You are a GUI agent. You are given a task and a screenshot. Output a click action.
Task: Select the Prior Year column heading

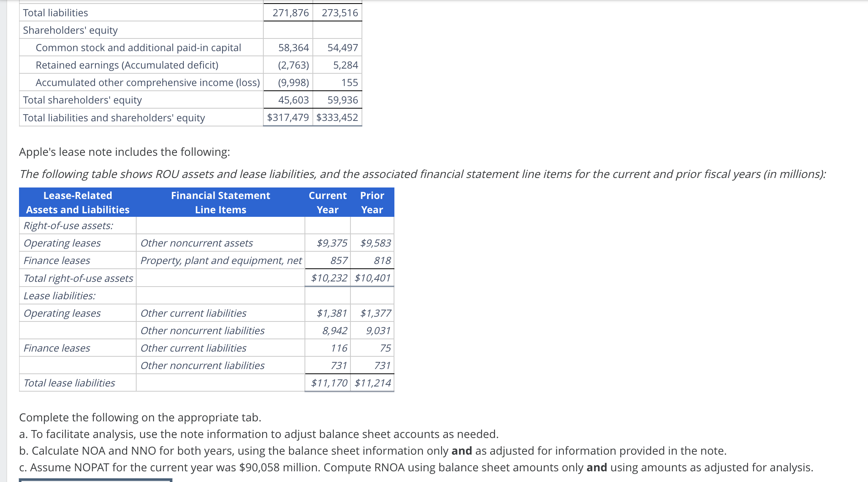pos(371,202)
